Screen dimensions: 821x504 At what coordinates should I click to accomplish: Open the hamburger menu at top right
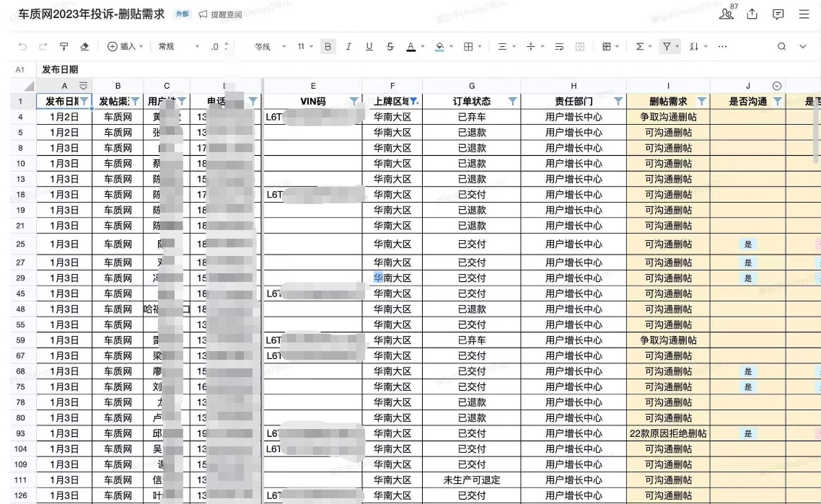[804, 13]
